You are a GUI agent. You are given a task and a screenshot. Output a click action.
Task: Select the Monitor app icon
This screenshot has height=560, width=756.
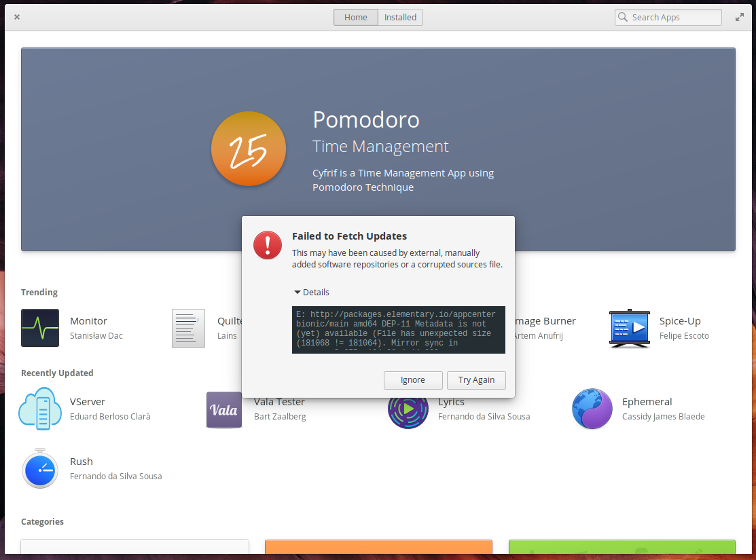point(39,328)
